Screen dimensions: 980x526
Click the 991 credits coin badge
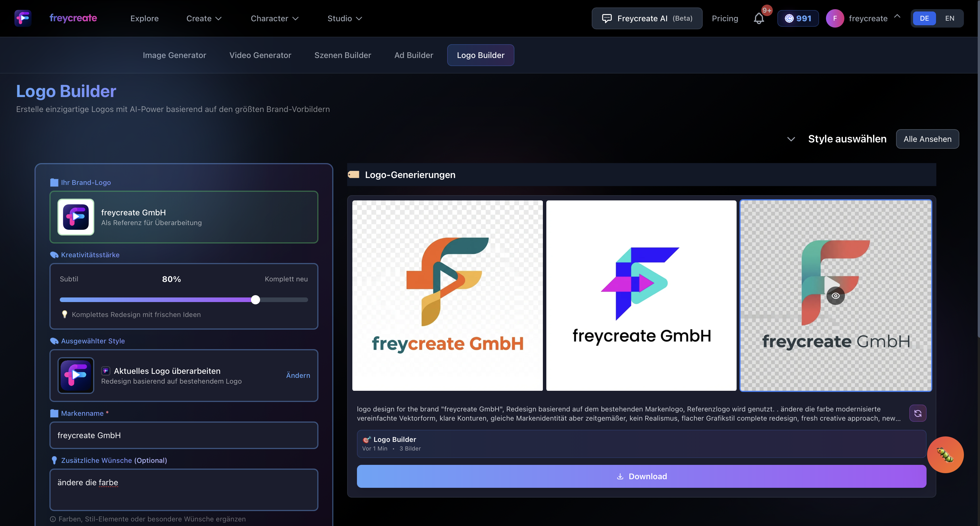click(798, 18)
